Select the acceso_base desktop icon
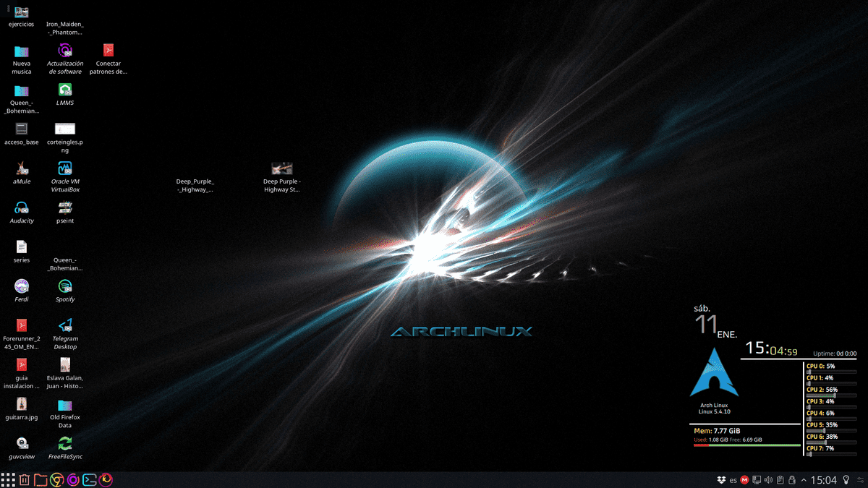The width and height of the screenshot is (868, 488). click(22, 134)
